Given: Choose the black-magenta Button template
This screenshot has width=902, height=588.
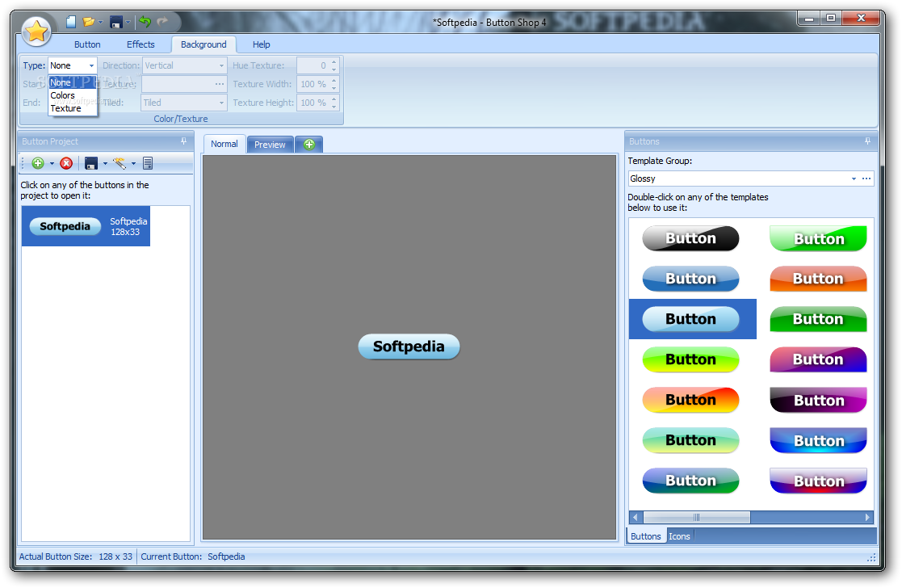Looking at the screenshot, I should (819, 400).
